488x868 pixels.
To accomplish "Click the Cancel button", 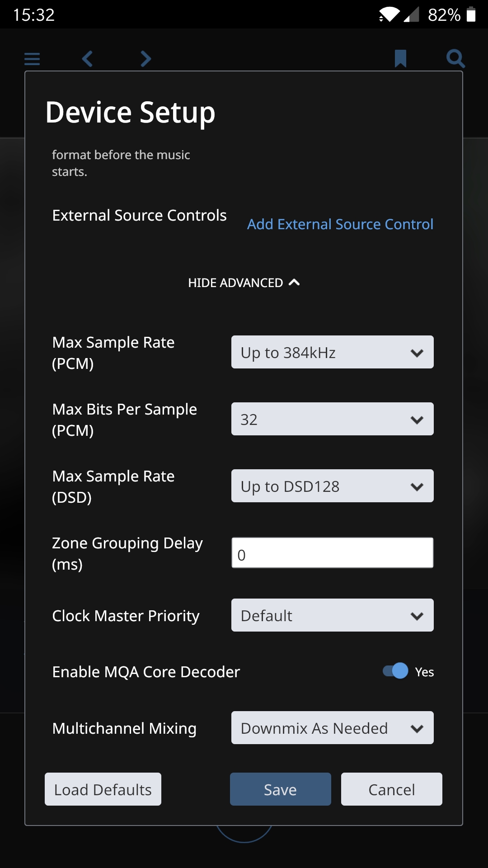I will pyautogui.click(x=391, y=789).
